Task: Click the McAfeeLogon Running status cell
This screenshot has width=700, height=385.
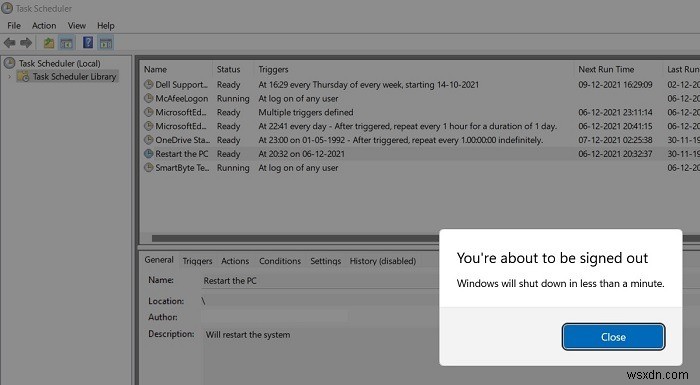Action: coord(233,98)
